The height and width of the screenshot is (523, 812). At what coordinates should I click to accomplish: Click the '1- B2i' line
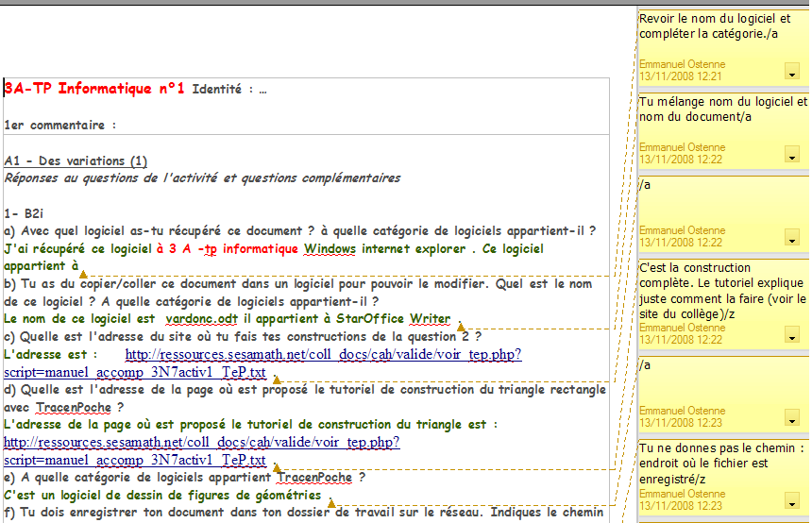(24, 213)
